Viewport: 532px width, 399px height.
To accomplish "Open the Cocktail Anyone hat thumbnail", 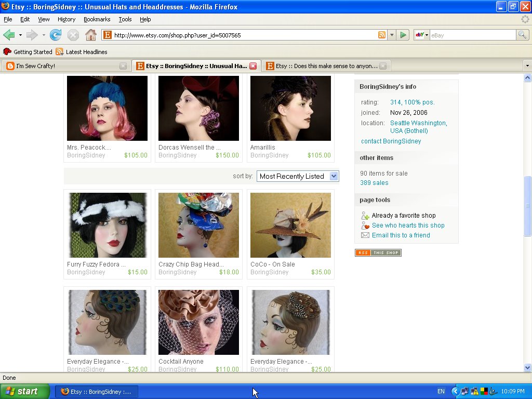I will (199, 322).
